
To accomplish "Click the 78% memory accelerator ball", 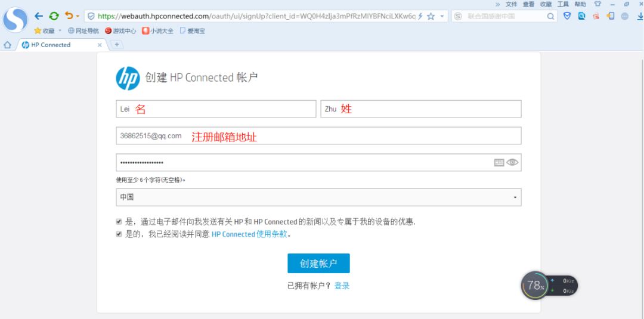I will click(535, 285).
